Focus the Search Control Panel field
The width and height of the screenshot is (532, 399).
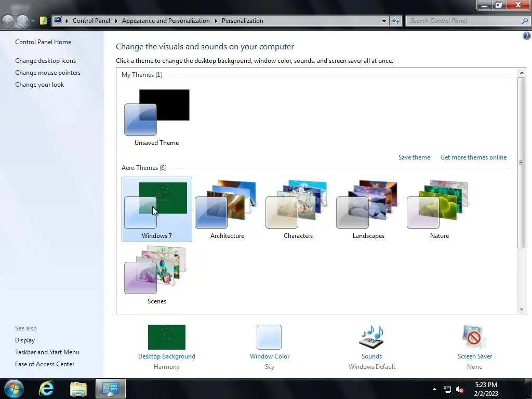468,21
